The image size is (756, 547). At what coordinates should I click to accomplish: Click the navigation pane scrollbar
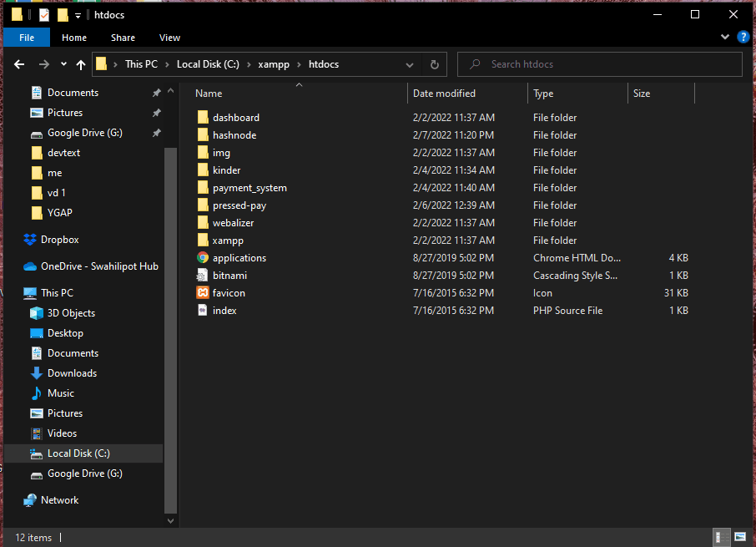click(x=171, y=331)
